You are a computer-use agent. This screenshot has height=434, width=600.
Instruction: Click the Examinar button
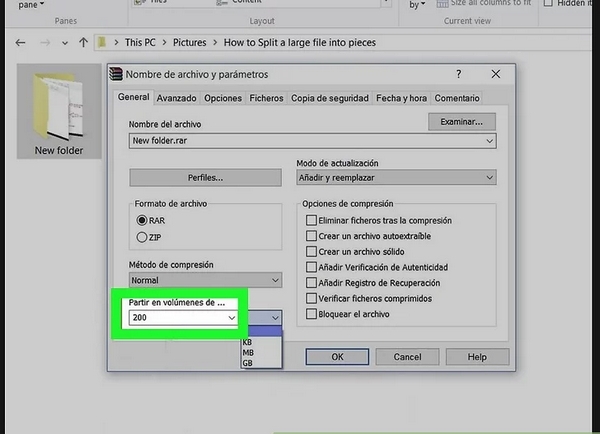(461, 121)
